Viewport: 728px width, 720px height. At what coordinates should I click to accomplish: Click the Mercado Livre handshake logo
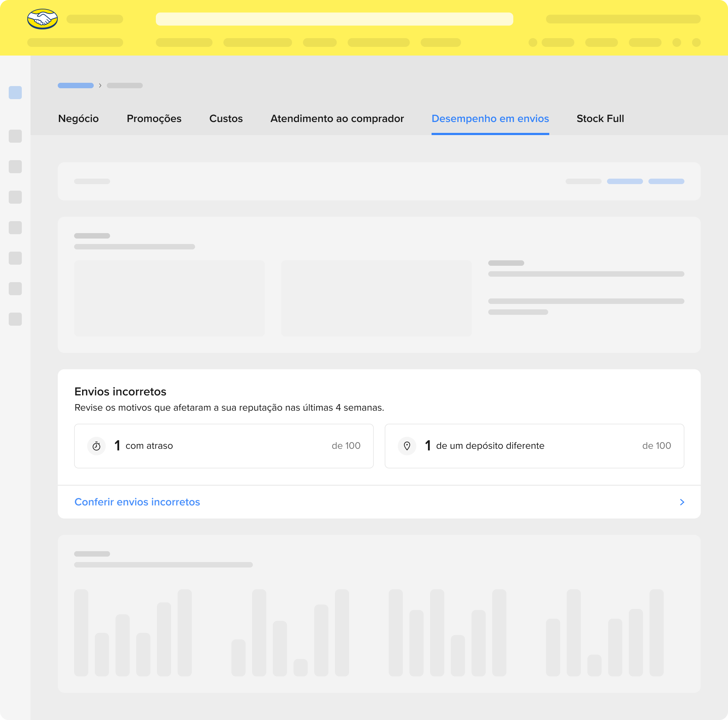43,19
